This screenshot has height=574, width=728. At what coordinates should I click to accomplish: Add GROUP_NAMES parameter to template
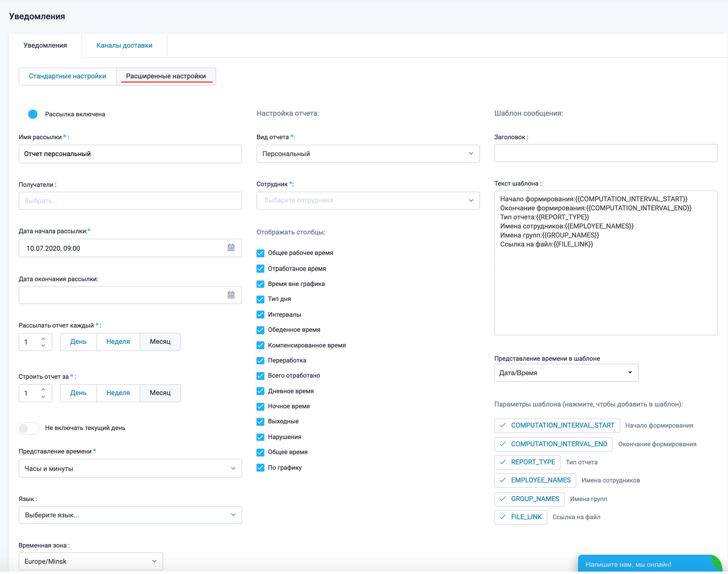(529, 499)
